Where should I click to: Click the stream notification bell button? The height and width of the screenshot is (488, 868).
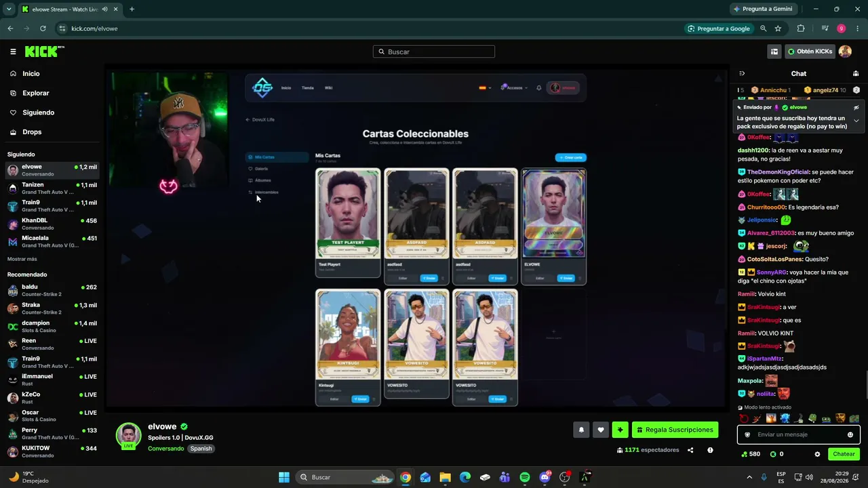pyautogui.click(x=581, y=430)
